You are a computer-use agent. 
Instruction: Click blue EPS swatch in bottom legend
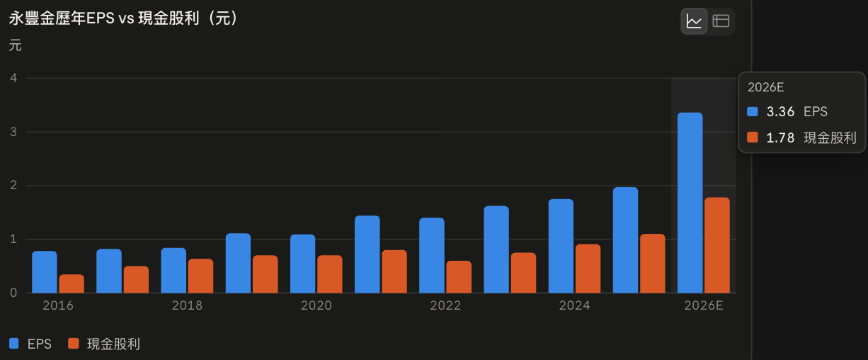pos(15,344)
